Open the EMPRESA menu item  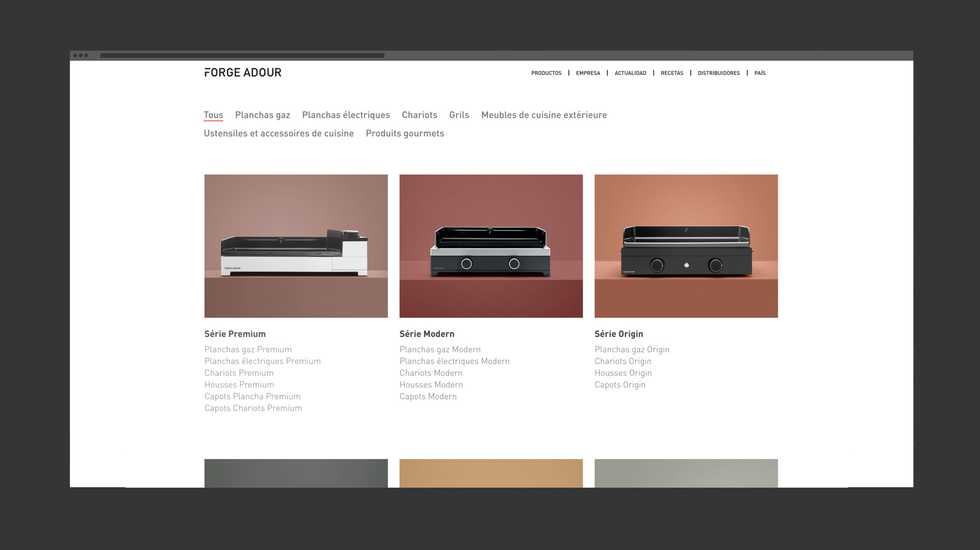coord(588,73)
